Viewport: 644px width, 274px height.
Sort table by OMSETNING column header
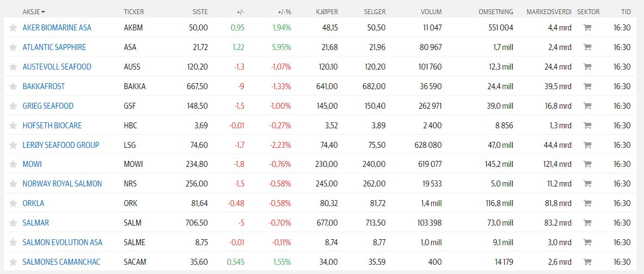click(x=495, y=11)
